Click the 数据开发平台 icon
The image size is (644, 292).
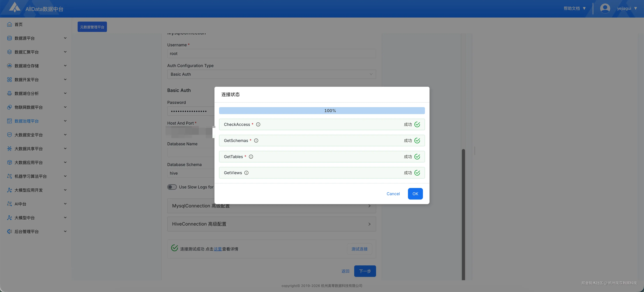(x=9, y=80)
